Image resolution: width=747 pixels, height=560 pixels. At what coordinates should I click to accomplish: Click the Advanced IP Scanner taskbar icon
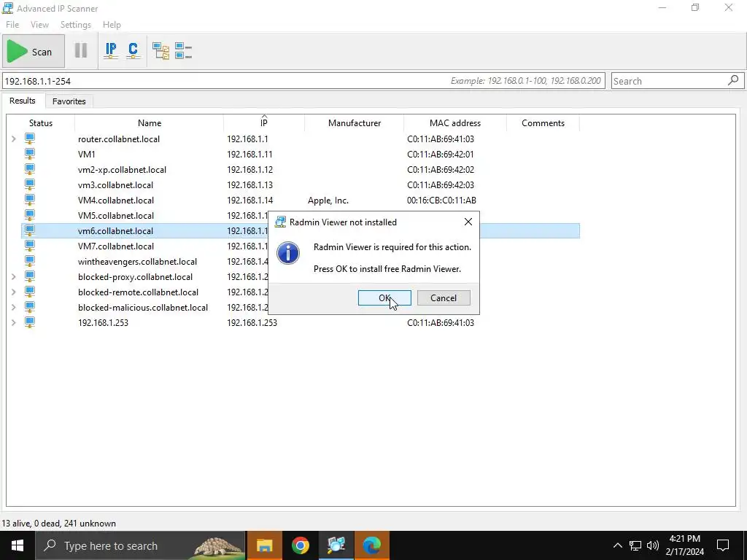tap(336, 545)
